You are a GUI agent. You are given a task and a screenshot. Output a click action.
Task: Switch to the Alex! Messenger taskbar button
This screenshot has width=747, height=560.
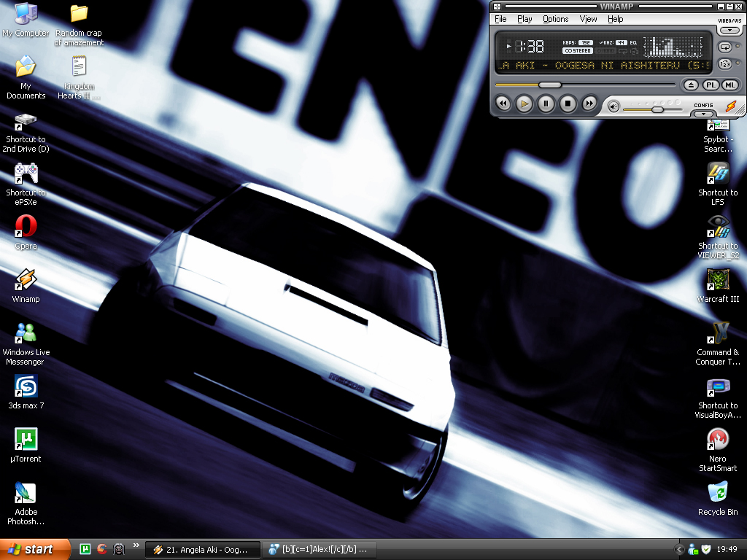[x=320, y=550]
